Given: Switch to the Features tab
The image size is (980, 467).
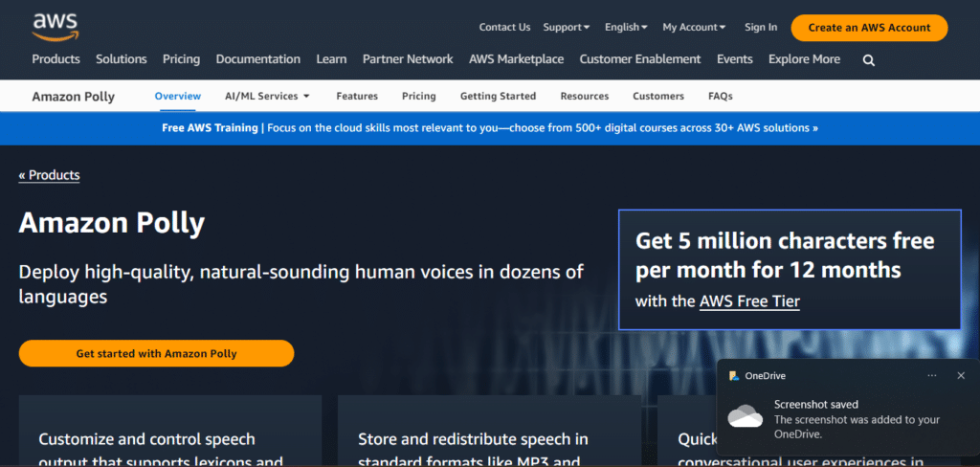Looking at the screenshot, I should (357, 96).
